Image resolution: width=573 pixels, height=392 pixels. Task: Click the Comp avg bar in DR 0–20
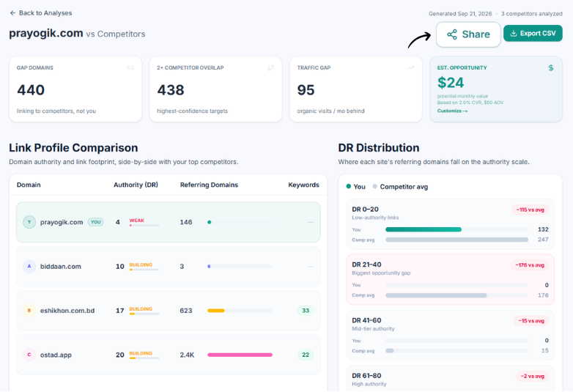point(456,240)
